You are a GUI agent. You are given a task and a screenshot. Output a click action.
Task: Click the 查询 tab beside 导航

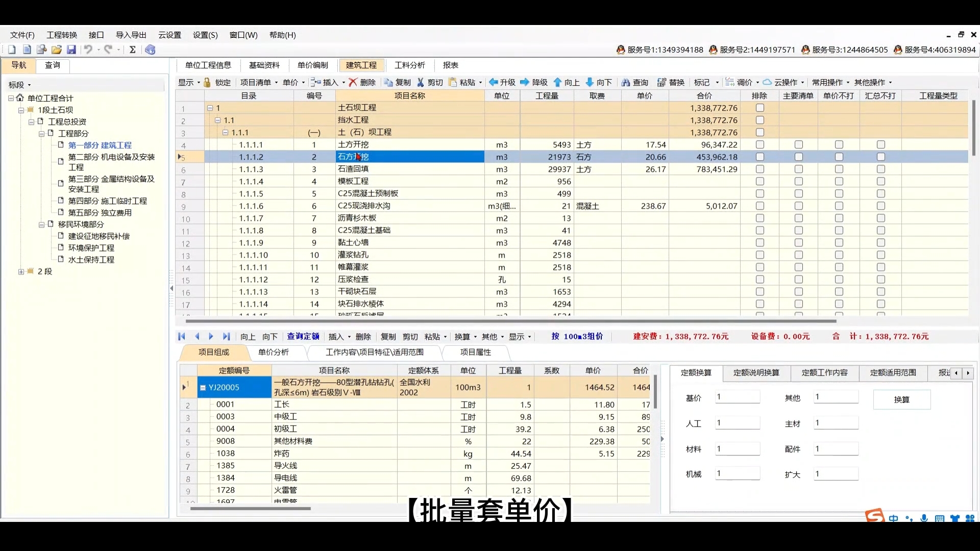point(53,65)
